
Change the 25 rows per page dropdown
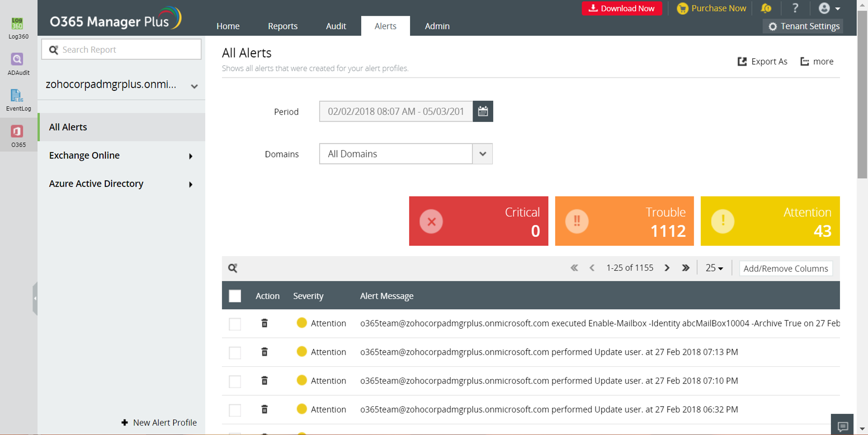click(714, 268)
